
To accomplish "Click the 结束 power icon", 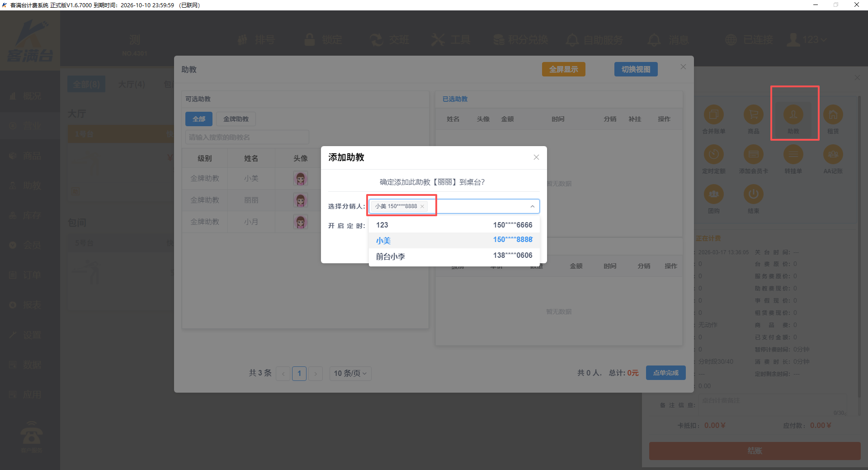I will tap(753, 195).
